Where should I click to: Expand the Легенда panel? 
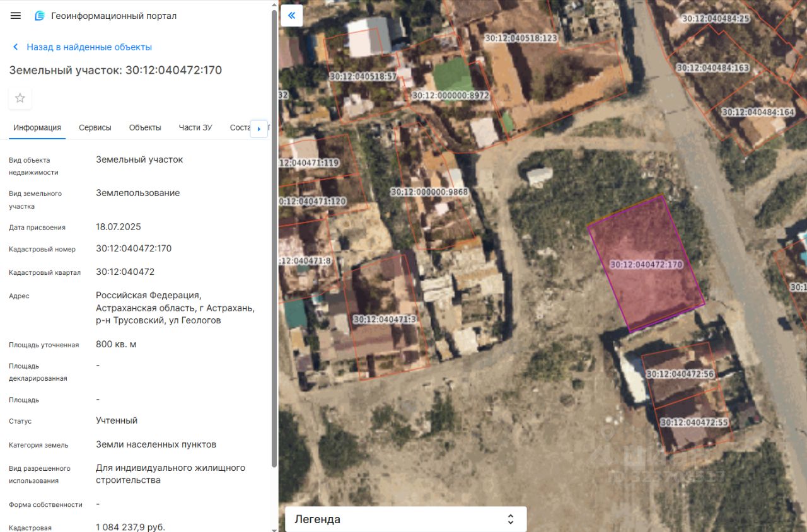click(406, 519)
